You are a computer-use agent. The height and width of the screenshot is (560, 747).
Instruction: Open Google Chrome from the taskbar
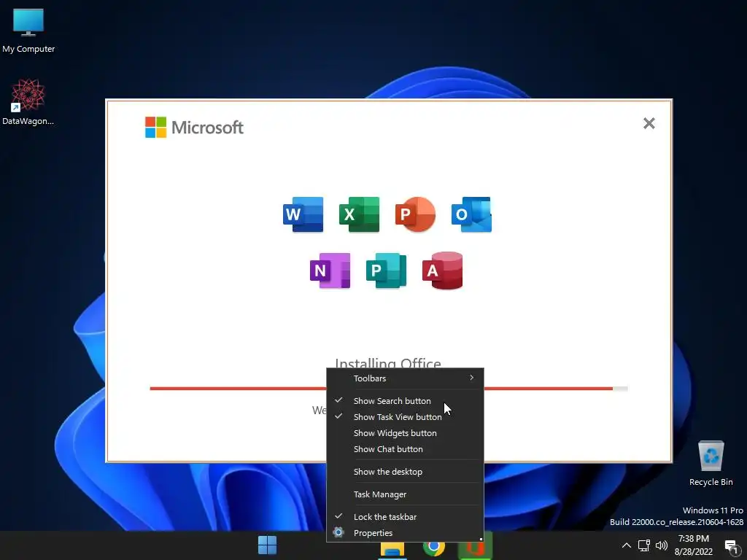click(434, 548)
